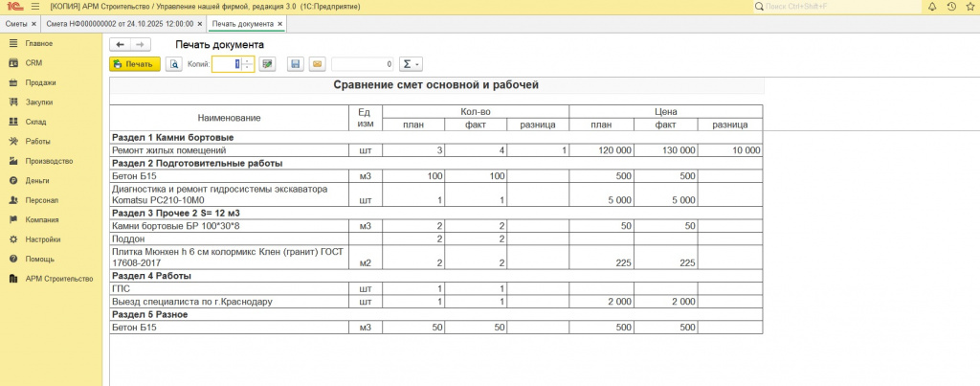Select Раздел 2 Подготовительные работы row
Image resolution: width=980 pixels, height=386 pixels.
point(436,163)
